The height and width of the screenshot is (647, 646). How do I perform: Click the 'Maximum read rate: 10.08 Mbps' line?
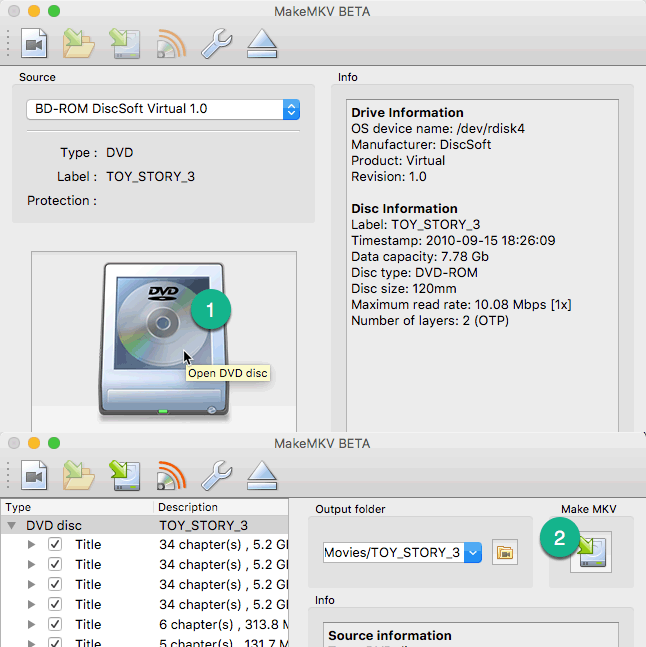click(461, 305)
